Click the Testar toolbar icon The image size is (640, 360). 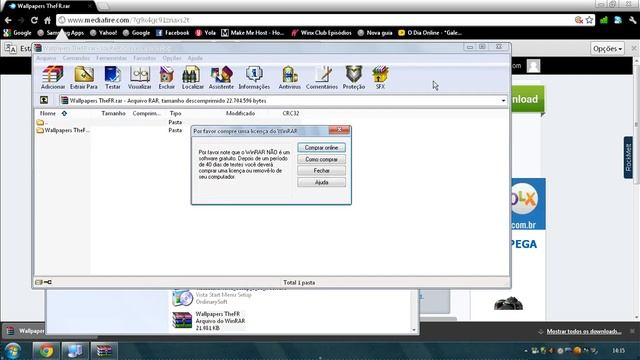(113, 78)
